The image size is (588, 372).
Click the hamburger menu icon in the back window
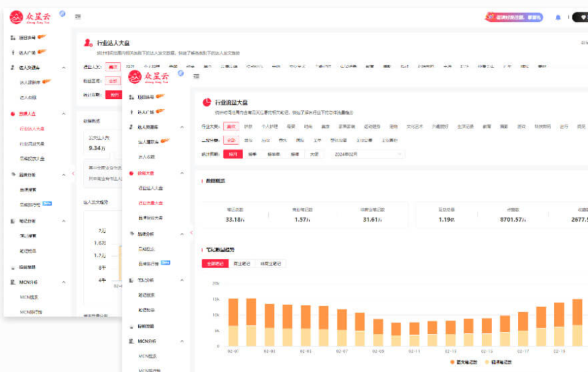78,16
